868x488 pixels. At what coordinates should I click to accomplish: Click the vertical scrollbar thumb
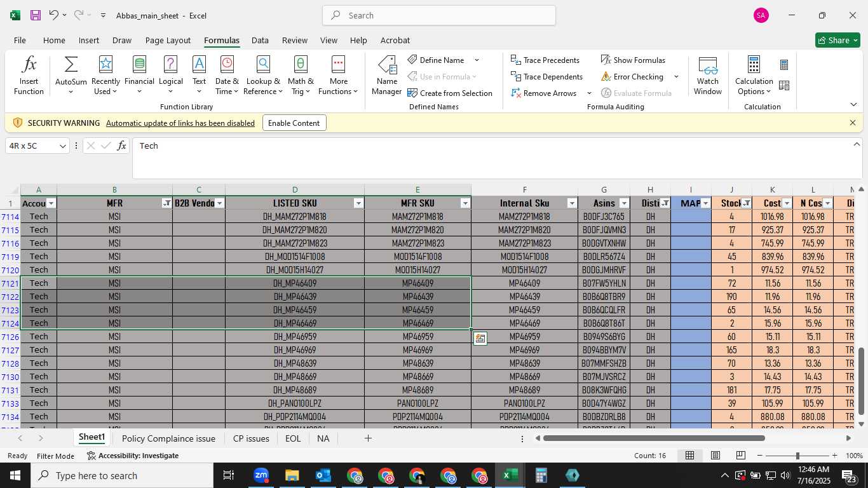[x=861, y=382]
